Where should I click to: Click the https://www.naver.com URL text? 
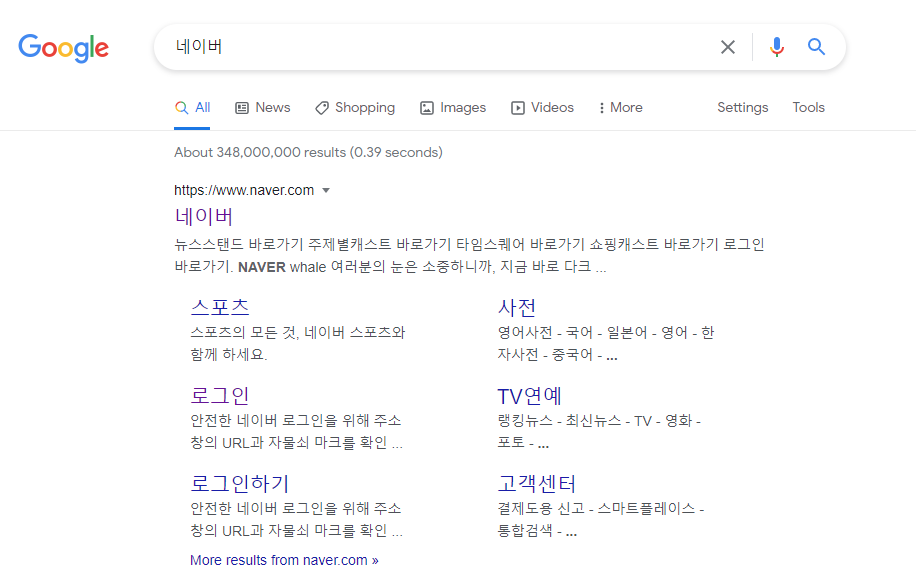click(244, 190)
